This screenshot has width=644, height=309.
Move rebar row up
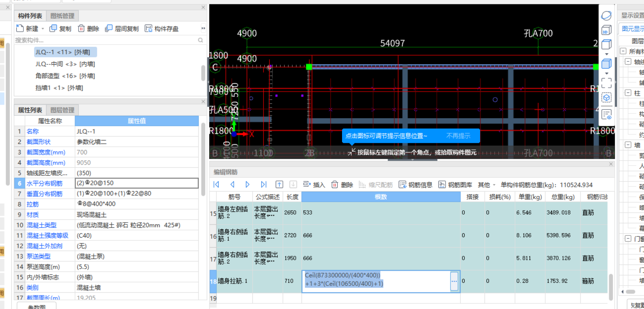point(279,184)
